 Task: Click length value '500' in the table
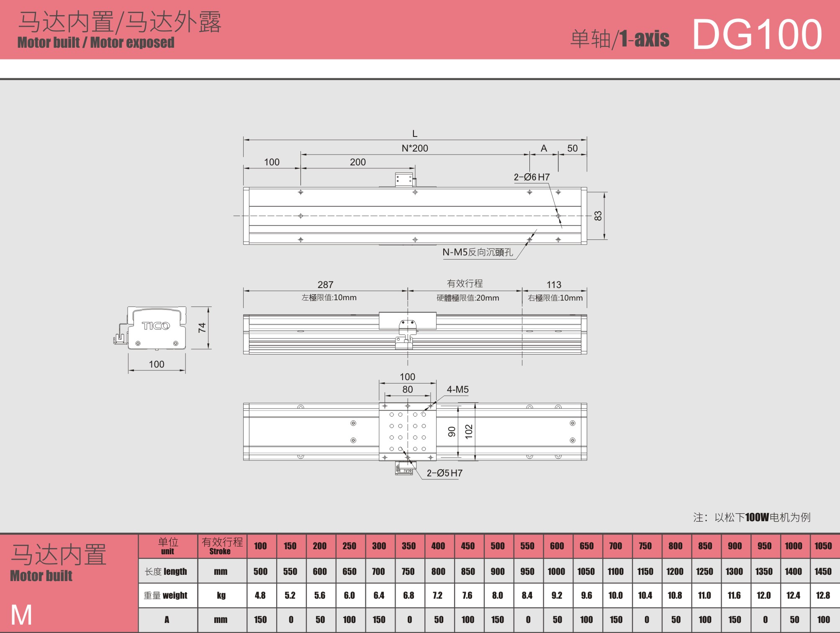click(260, 571)
